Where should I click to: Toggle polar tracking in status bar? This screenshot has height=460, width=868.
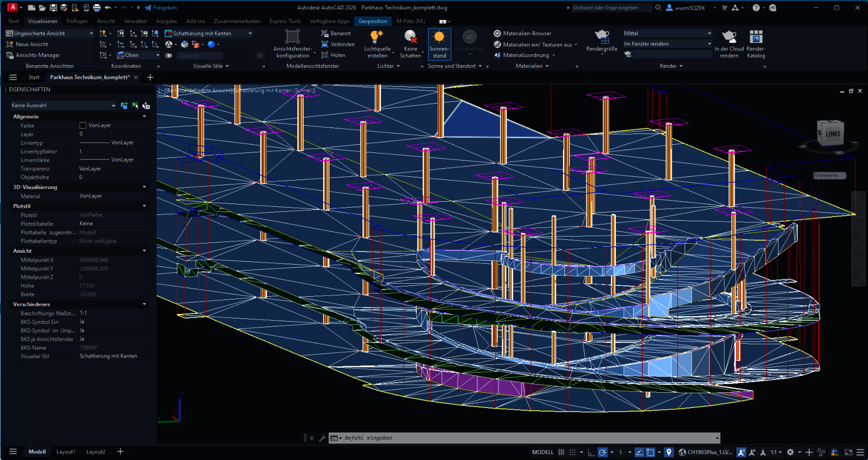tap(603, 452)
